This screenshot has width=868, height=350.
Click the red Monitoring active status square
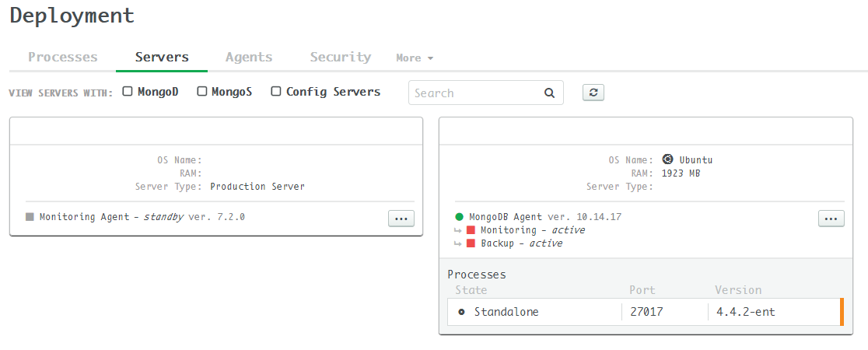pos(471,229)
